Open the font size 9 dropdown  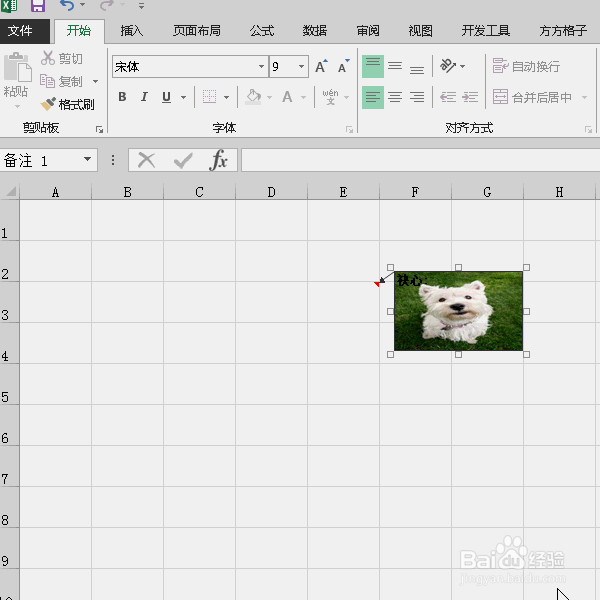tap(302, 67)
